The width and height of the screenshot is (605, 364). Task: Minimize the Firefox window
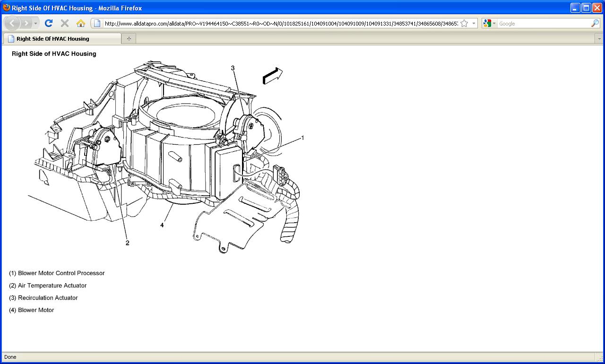[575, 8]
